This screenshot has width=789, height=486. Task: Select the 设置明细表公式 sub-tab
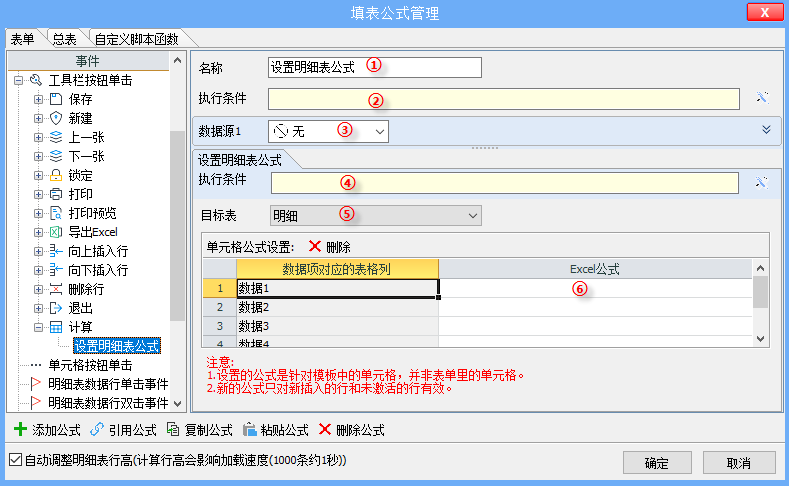tap(240, 160)
